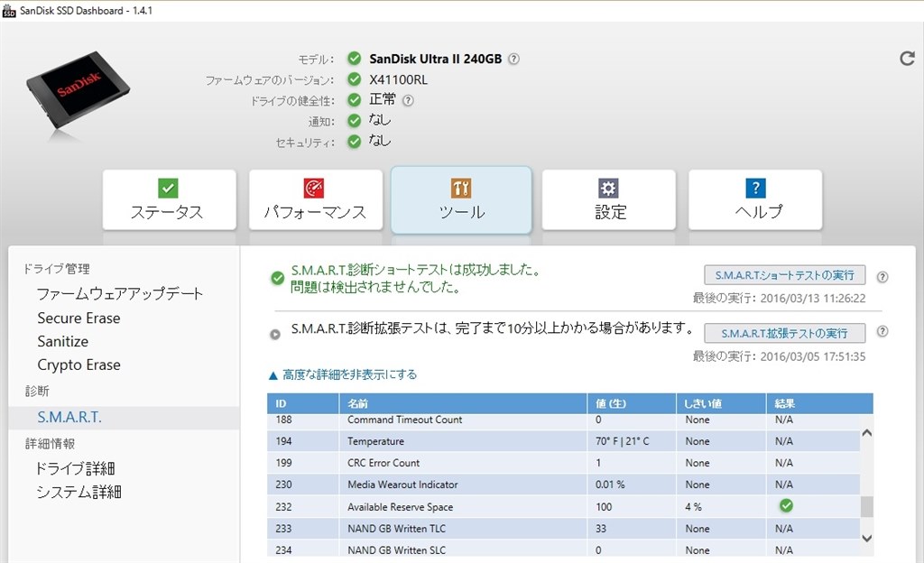The width and height of the screenshot is (924, 563).
Task: Click scrollbar up arrow in SMART table
Action: pyautogui.click(x=867, y=433)
